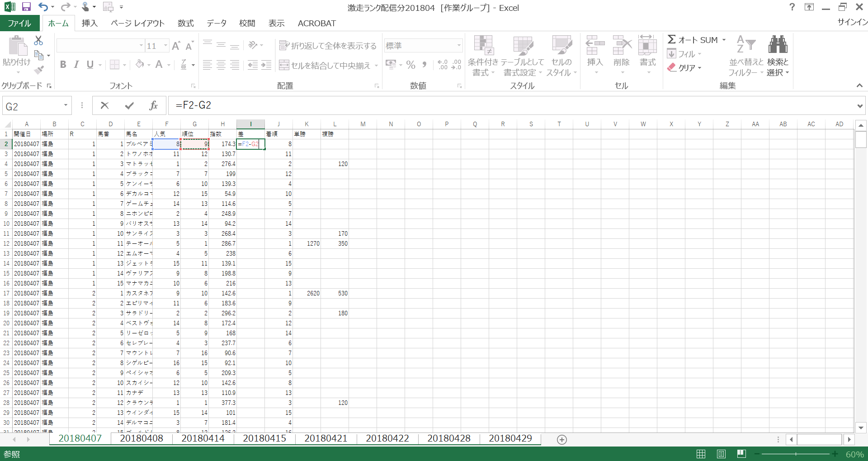Switch to the 数式 tab

pos(185,23)
